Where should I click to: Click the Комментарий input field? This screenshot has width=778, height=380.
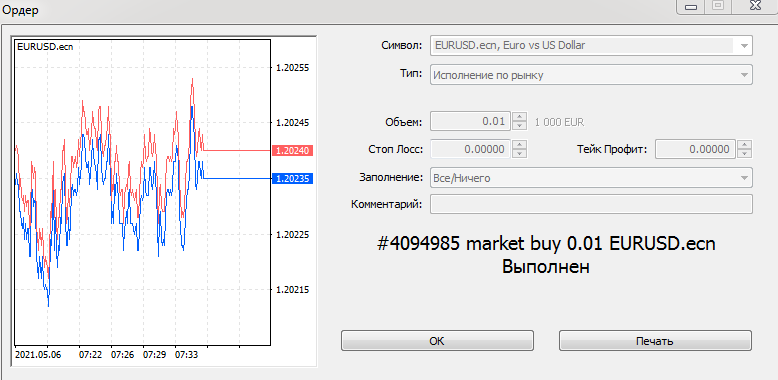click(591, 204)
